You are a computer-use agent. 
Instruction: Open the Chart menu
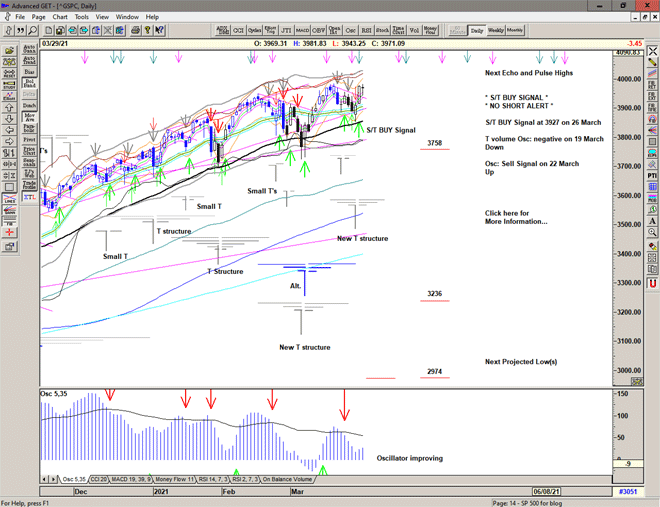coord(60,17)
